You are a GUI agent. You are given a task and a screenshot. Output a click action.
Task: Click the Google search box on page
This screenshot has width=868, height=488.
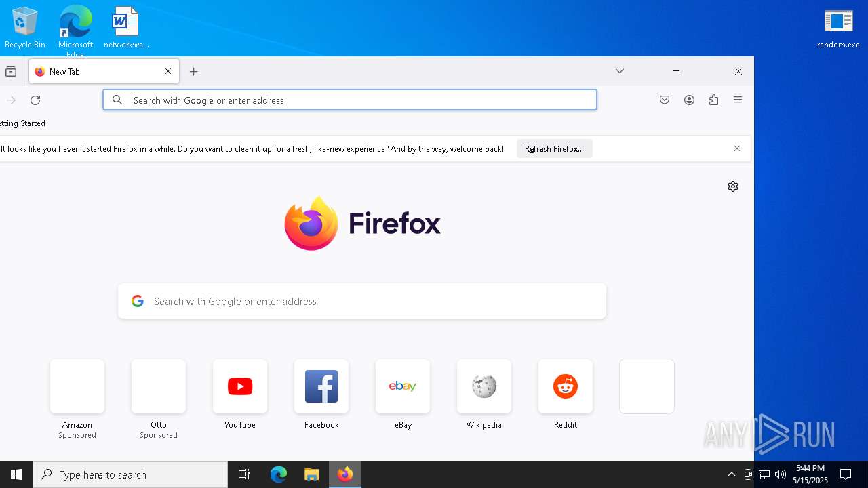(x=362, y=302)
